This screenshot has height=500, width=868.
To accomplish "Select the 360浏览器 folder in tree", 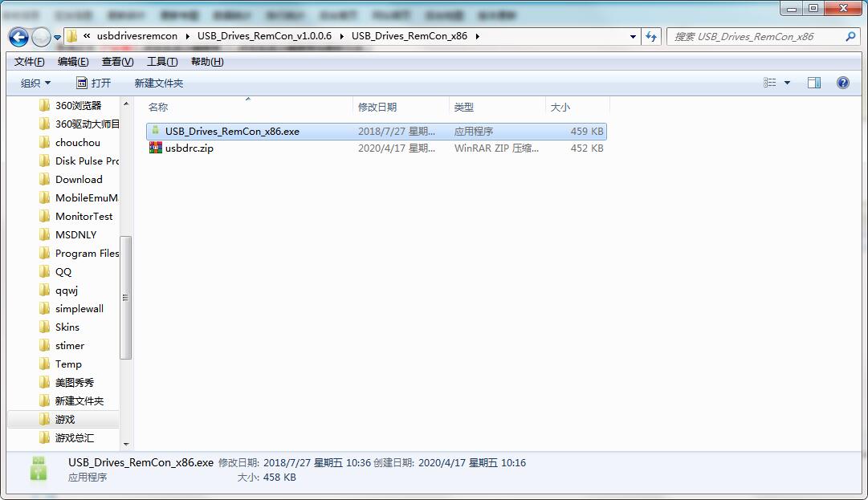I will 78,106.
